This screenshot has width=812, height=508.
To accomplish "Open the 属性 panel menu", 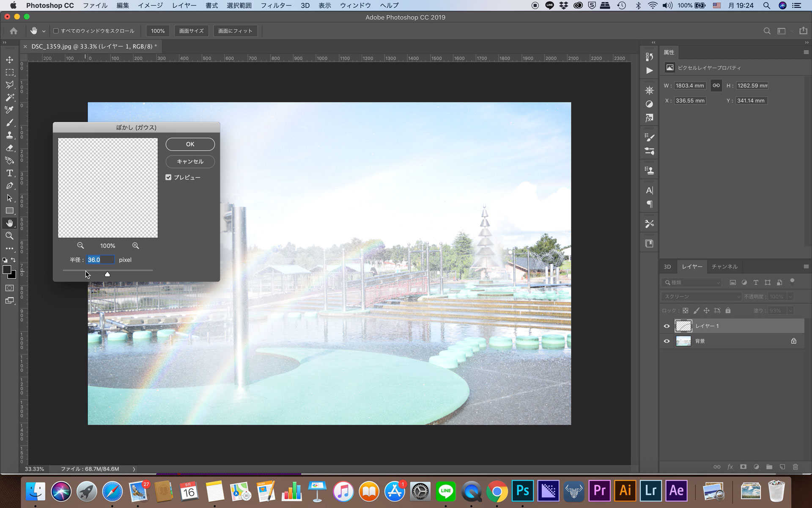I will click(x=806, y=52).
